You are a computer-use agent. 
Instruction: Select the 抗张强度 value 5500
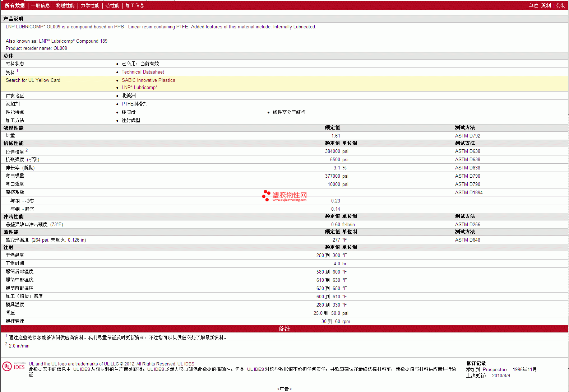pyautogui.click(x=335, y=159)
